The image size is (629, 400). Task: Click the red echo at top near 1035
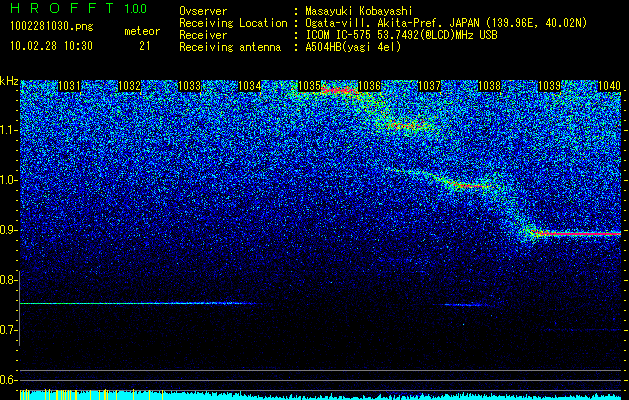click(x=339, y=91)
